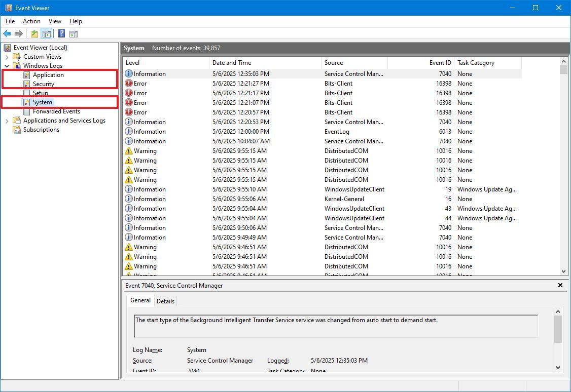
Task: Toggle the console tree visibility icon
Action: (46, 33)
